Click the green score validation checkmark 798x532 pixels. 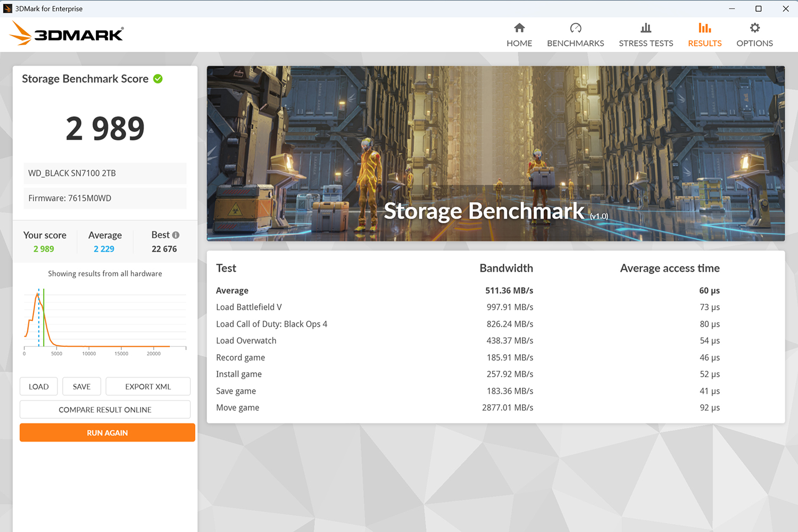point(158,79)
